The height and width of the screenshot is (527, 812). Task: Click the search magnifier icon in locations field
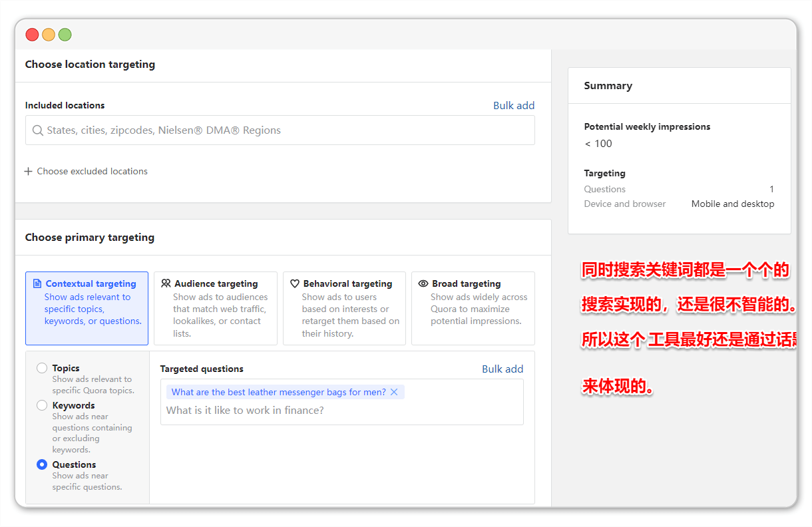point(37,130)
